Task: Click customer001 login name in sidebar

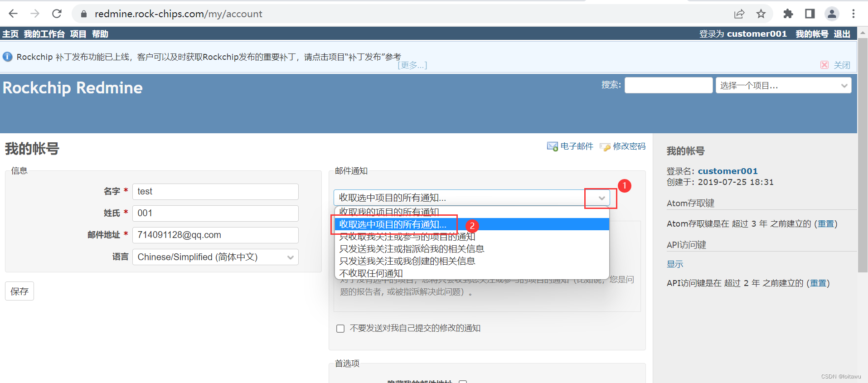Action: (x=727, y=171)
